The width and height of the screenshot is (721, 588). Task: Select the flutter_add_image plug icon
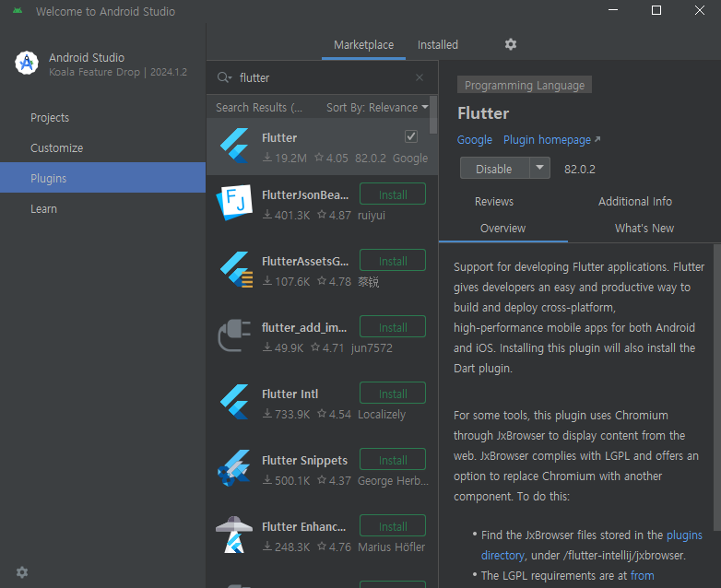pos(234,335)
